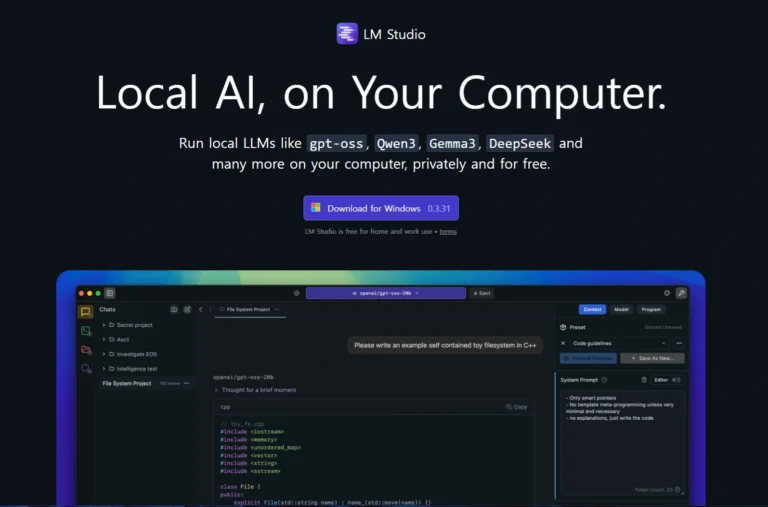Image resolution: width=768 pixels, height=507 pixels.
Task: Expand Thought for a brief moment
Action: 255,390
